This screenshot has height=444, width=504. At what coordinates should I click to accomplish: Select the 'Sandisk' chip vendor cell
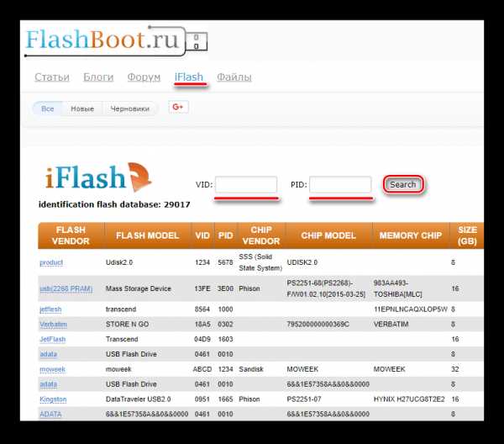(x=251, y=369)
